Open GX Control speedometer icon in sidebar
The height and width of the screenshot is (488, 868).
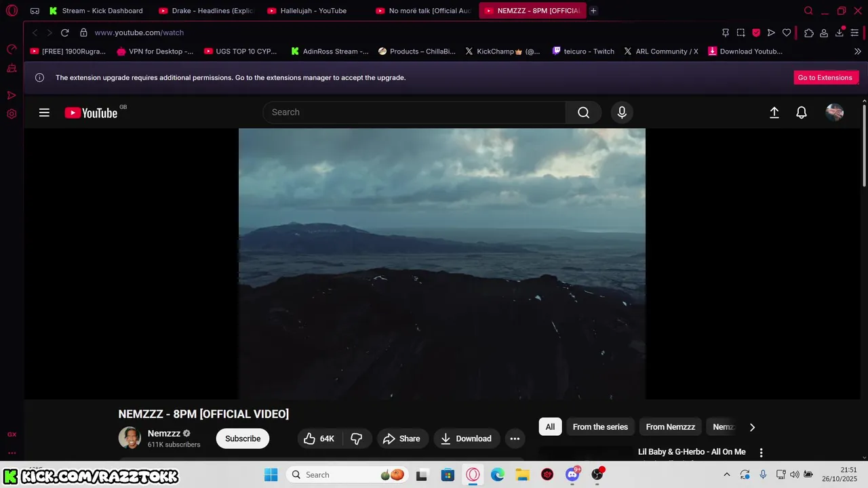pyautogui.click(x=12, y=49)
